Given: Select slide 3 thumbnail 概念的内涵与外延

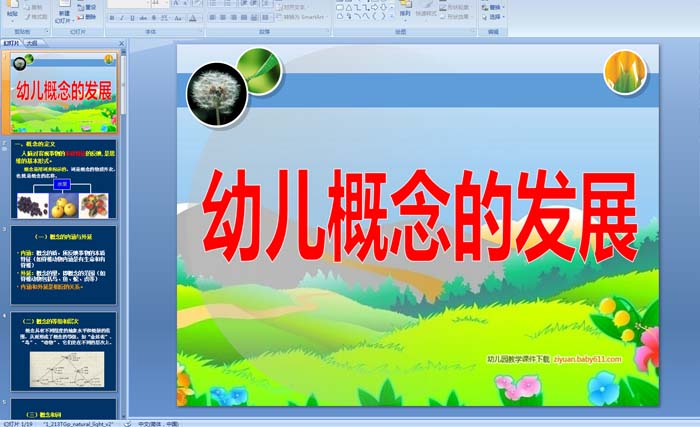Looking at the screenshot, I should point(63,265).
